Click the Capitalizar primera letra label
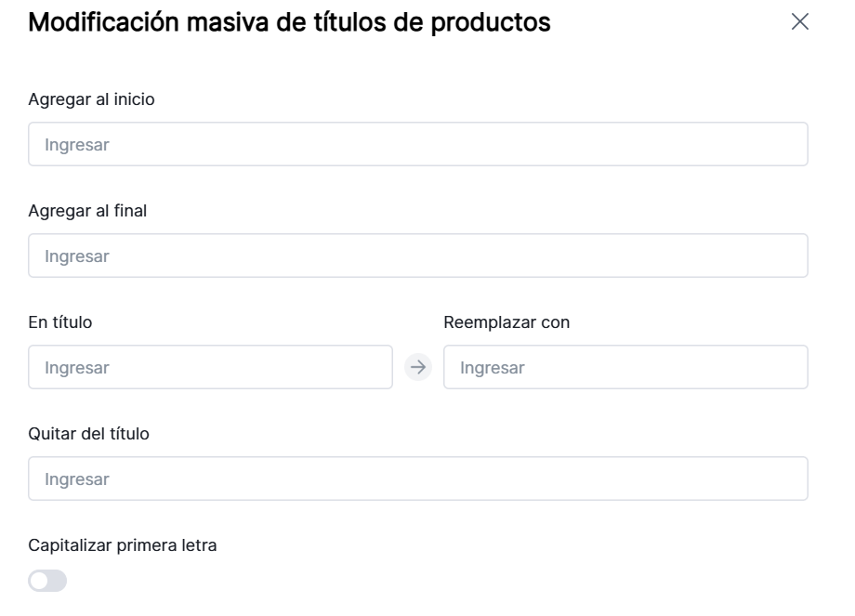Image resolution: width=855 pixels, height=616 pixels. [123, 545]
